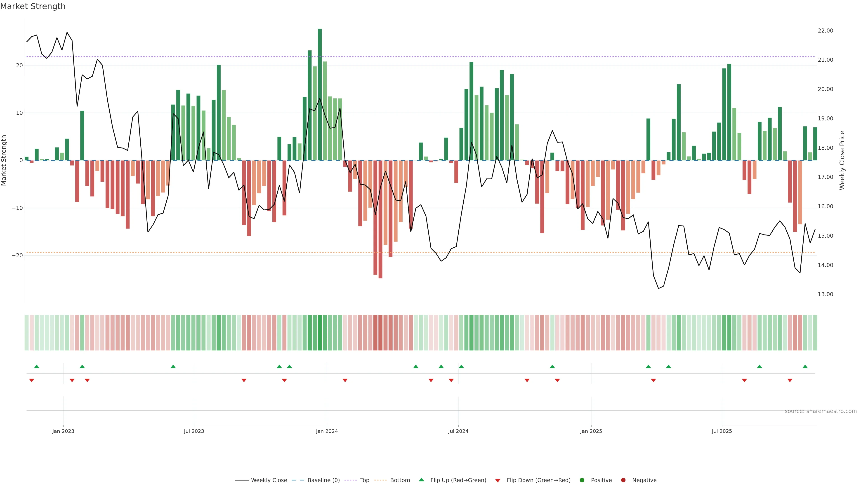868x488 pixels.
Task: Click the Jul 2025 axis label
Action: pos(722,431)
